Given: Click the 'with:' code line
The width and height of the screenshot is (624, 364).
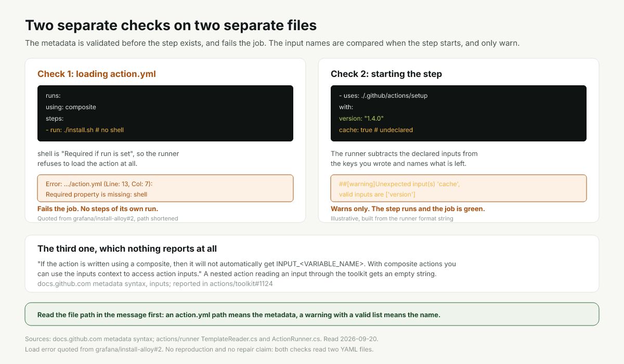Looking at the screenshot, I should (x=346, y=107).
